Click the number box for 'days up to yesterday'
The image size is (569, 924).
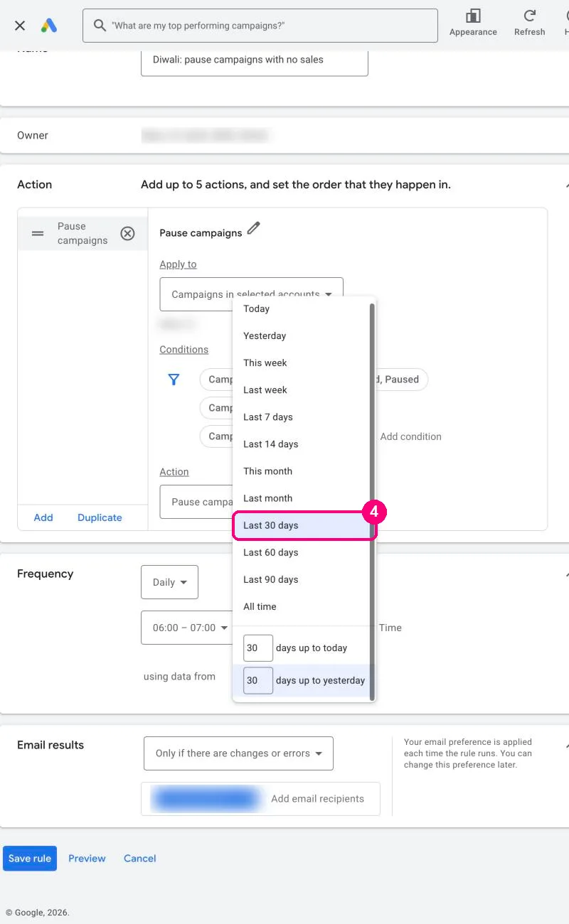[x=258, y=680]
